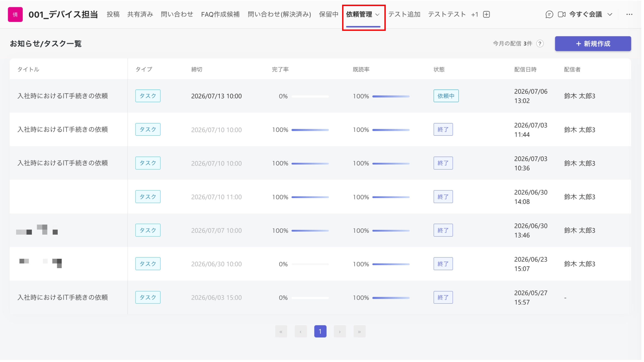Click the help question mark icon
The height and width of the screenshot is (362, 644).
point(540,44)
